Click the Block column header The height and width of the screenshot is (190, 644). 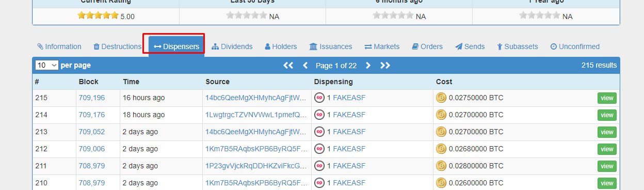coord(88,82)
